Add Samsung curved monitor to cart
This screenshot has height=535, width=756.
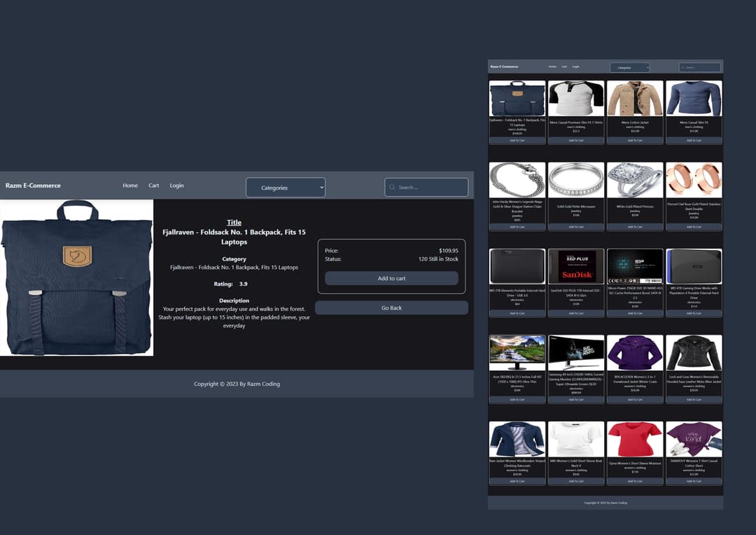click(x=576, y=399)
